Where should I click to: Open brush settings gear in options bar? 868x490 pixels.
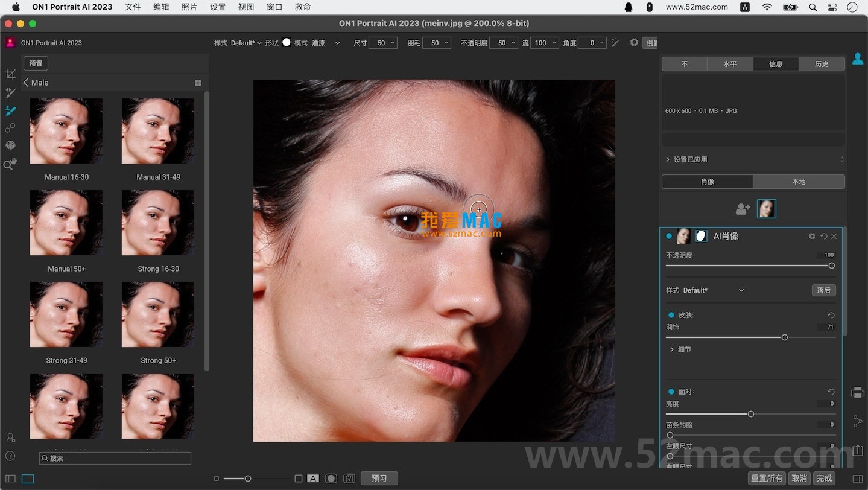(x=634, y=42)
